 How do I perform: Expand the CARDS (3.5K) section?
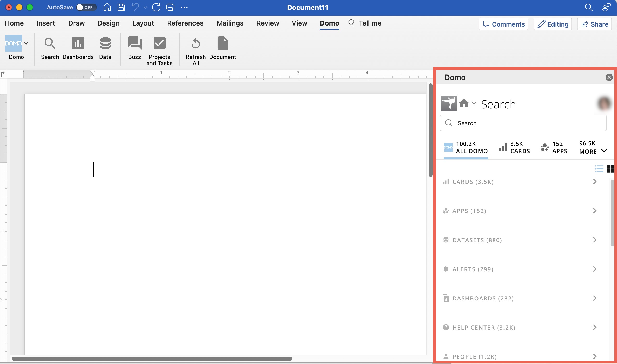click(594, 181)
